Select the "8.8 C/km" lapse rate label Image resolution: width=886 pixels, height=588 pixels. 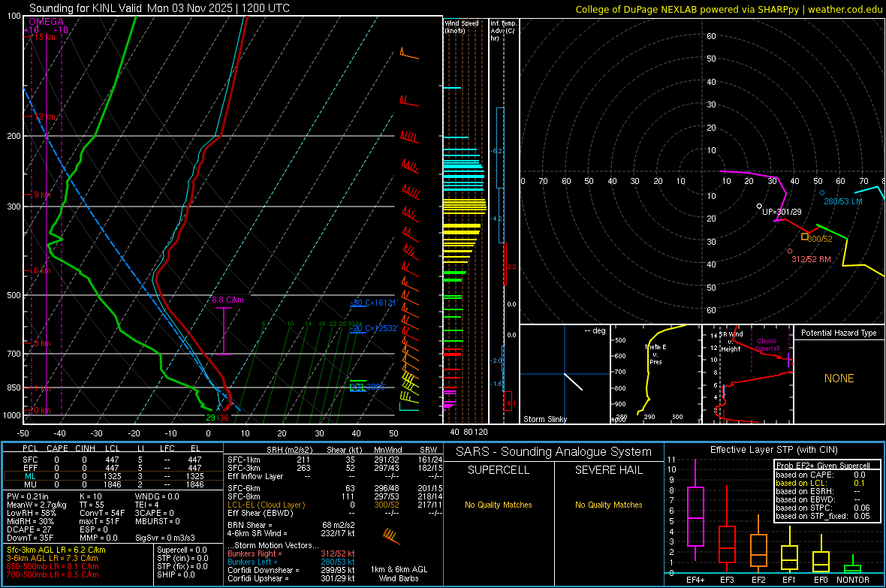pyautogui.click(x=228, y=300)
